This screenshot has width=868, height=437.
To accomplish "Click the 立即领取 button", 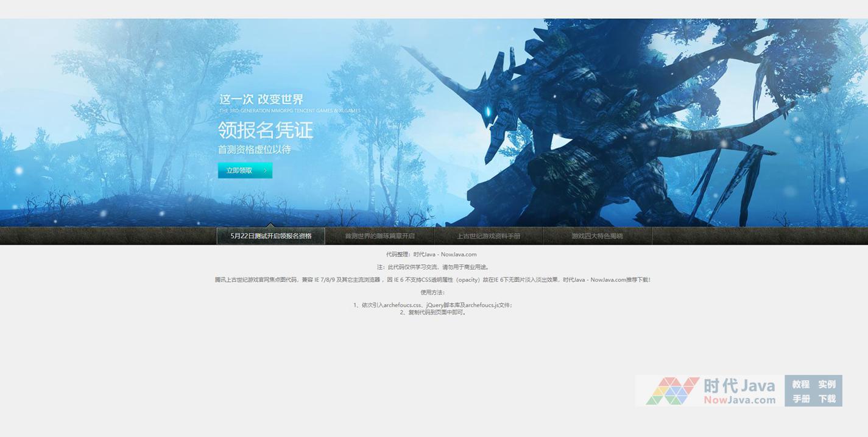I will pyautogui.click(x=244, y=170).
